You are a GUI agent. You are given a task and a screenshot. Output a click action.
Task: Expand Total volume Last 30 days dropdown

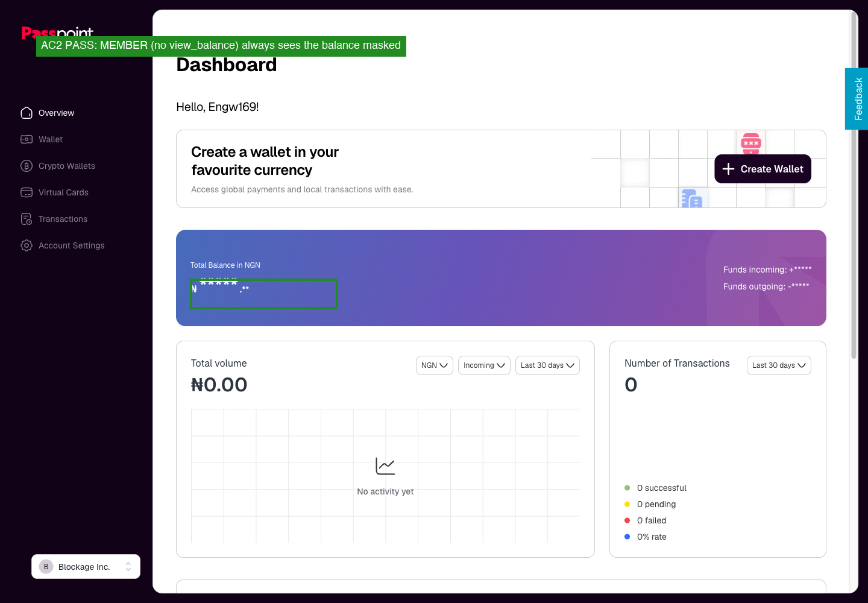547,365
